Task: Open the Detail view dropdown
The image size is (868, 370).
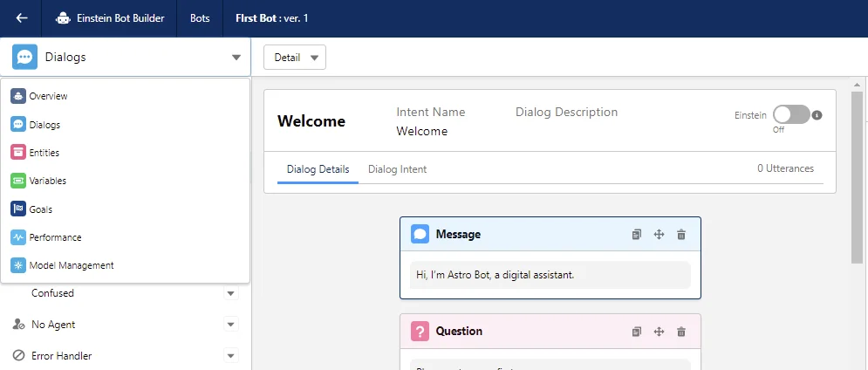Action: (x=295, y=57)
